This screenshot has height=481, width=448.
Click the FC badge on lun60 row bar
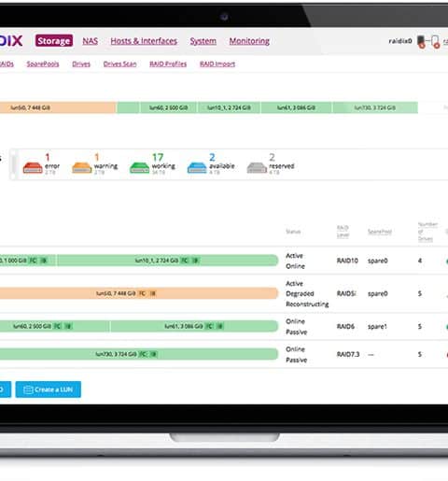(57, 326)
